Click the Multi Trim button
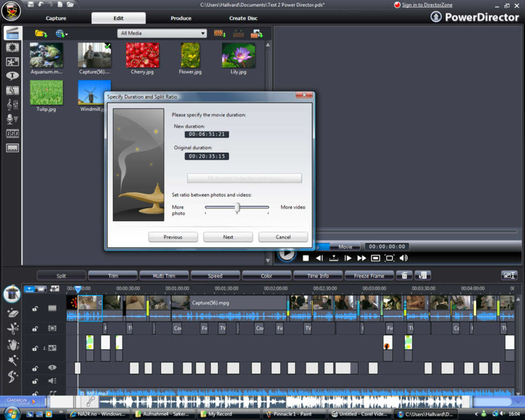 tap(164, 276)
